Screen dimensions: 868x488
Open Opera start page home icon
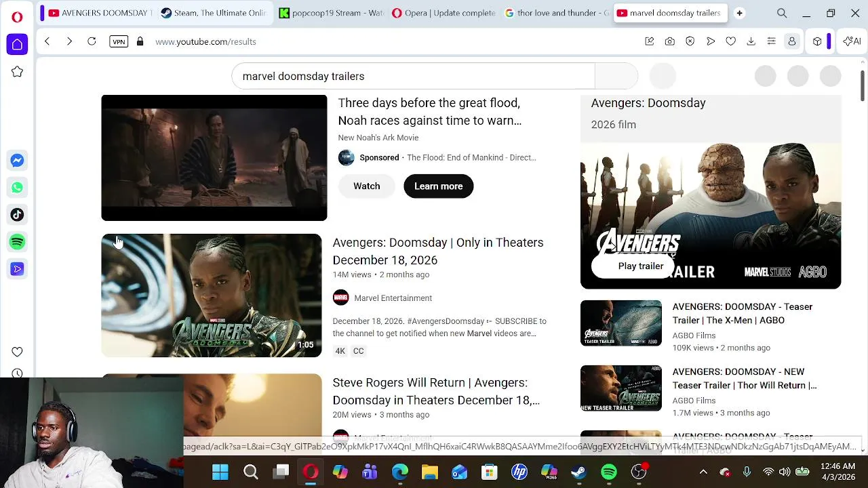17,45
